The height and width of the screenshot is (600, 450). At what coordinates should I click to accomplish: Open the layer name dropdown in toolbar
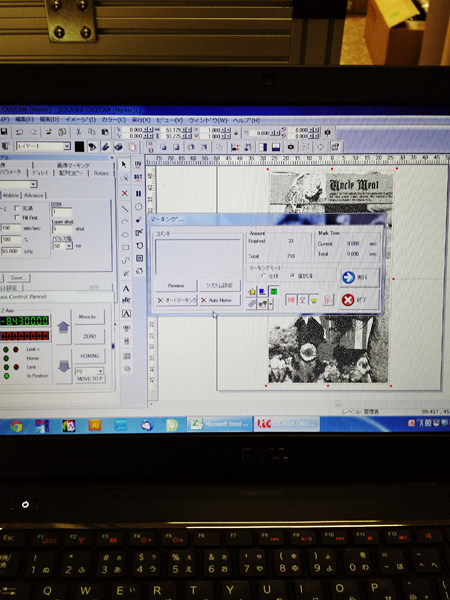(x=67, y=146)
